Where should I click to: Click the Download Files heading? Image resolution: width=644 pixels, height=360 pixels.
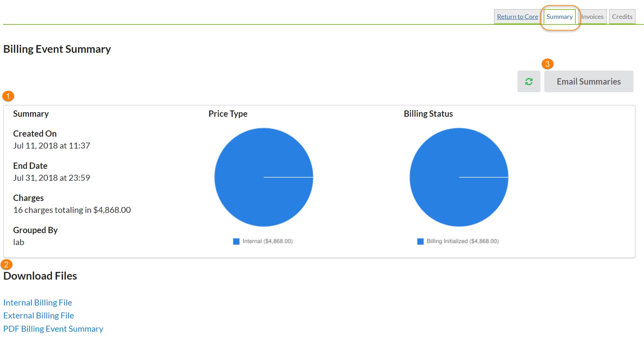click(x=40, y=276)
